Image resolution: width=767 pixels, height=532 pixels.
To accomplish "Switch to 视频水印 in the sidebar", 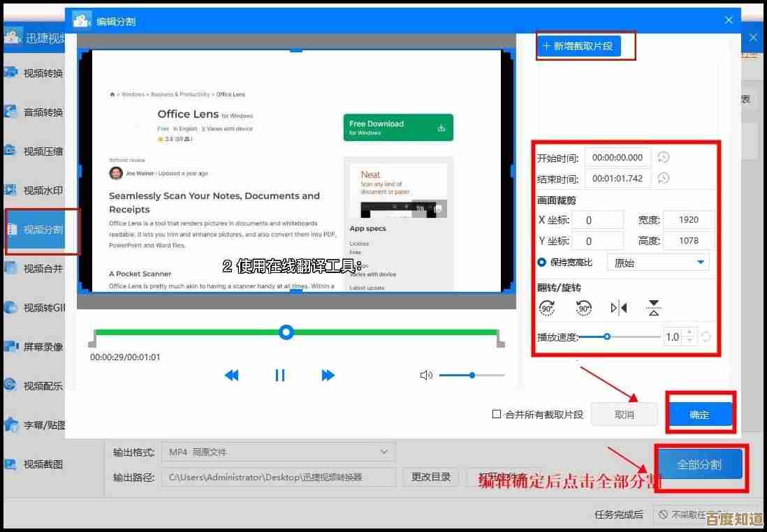I will point(42,190).
